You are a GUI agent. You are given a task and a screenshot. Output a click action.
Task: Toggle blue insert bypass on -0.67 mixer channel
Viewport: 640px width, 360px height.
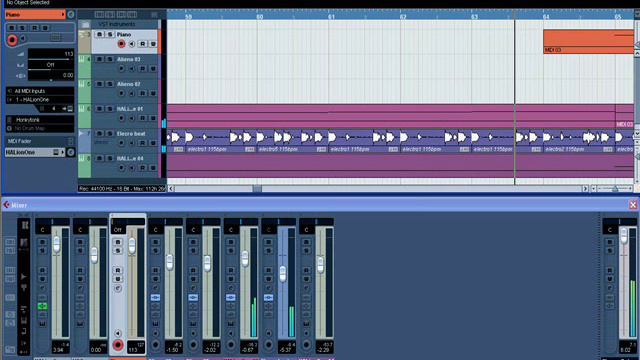[x=231, y=298]
